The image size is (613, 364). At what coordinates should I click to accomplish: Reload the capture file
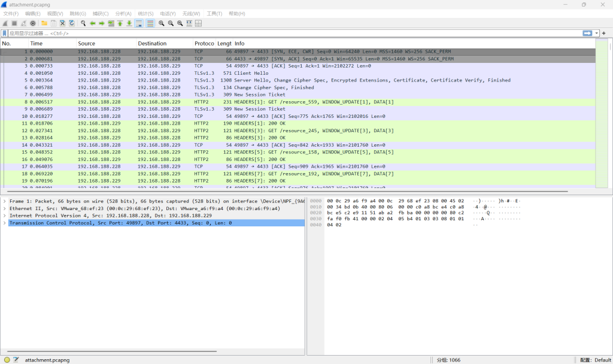72,23
